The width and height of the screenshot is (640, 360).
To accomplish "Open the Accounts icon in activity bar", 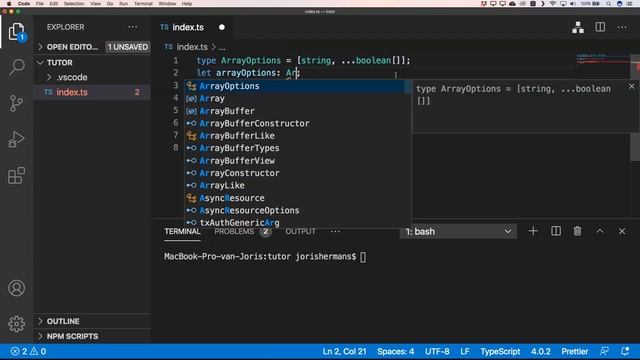I will point(16,288).
